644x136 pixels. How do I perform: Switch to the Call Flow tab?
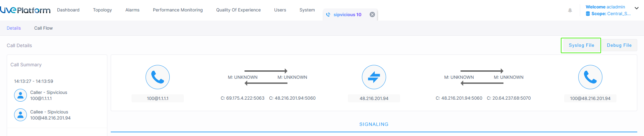click(x=43, y=28)
